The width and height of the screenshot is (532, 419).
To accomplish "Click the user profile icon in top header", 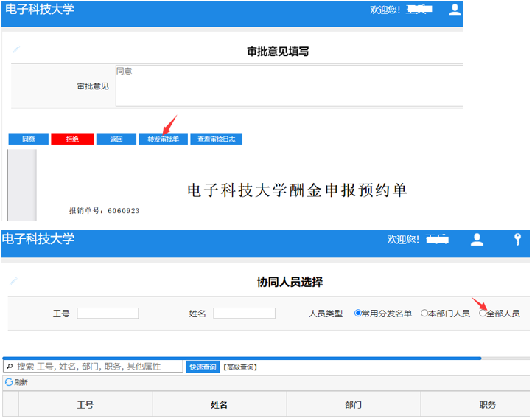I will (455, 10).
